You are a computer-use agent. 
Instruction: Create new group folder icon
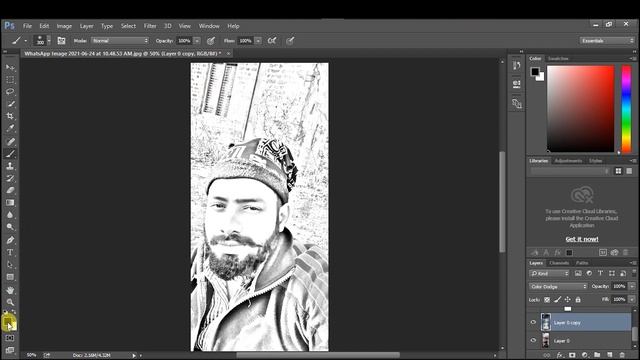tap(597, 355)
